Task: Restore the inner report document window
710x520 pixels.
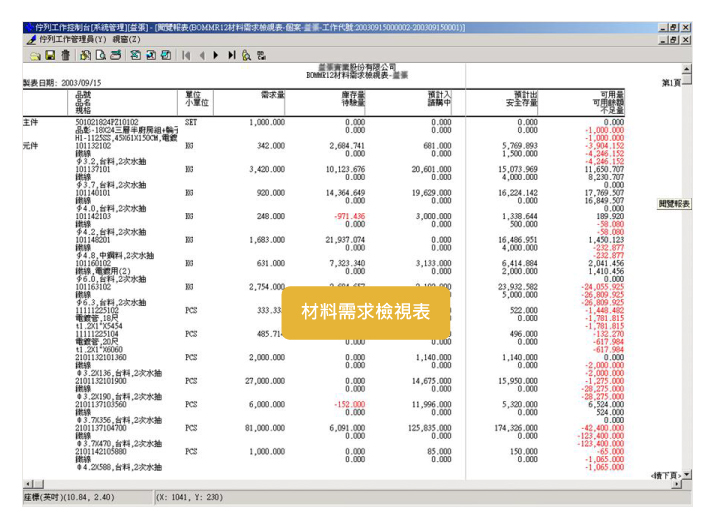Action: pos(676,39)
